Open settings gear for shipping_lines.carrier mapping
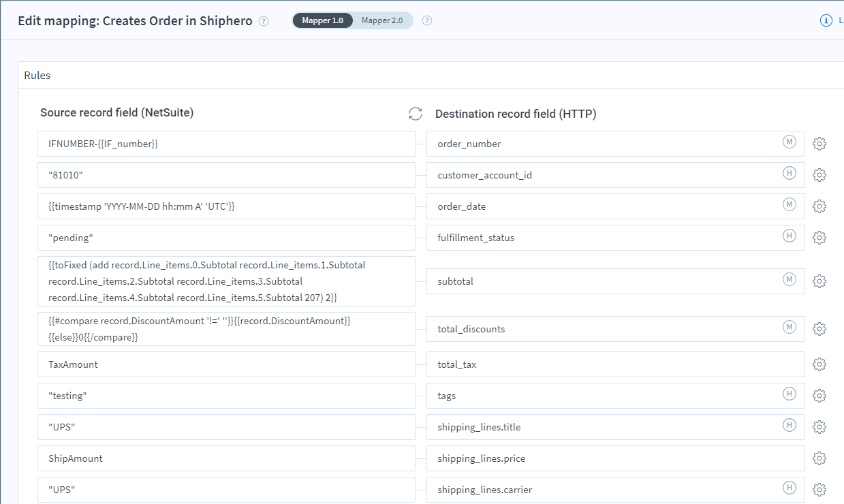Screen dimensions: 844x504 (x=819, y=489)
